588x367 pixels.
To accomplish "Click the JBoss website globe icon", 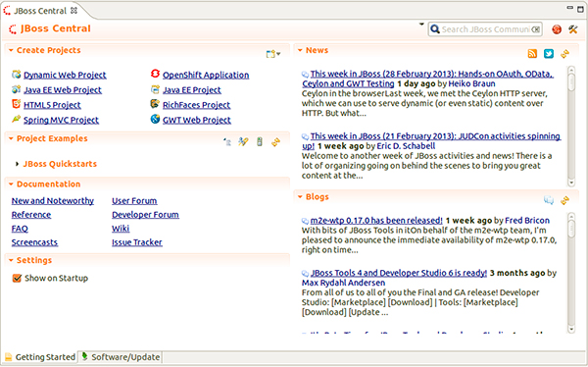I will coord(557,29).
